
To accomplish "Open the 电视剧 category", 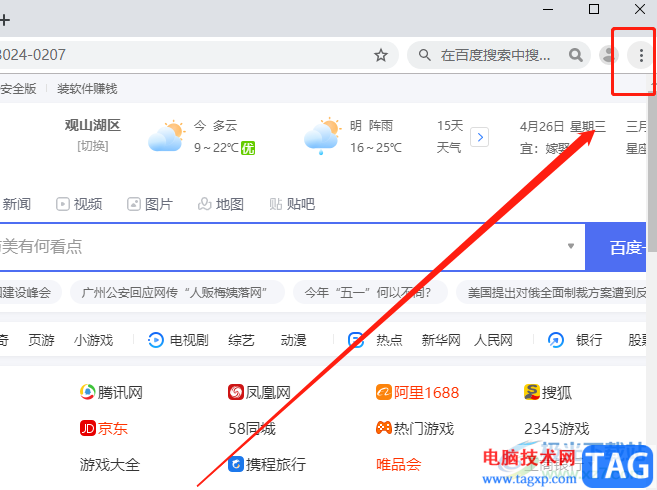I will click(189, 340).
